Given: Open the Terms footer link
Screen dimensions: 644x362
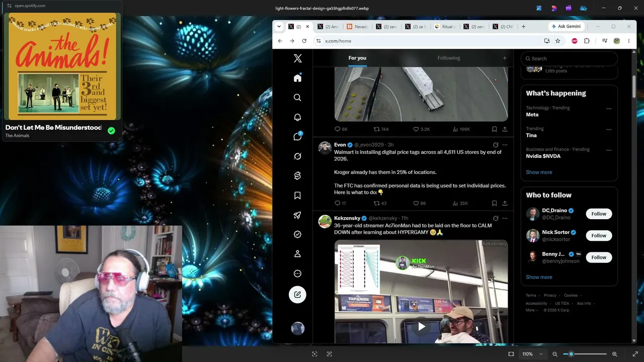Looking at the screenshot, I should tap(531, 296).
